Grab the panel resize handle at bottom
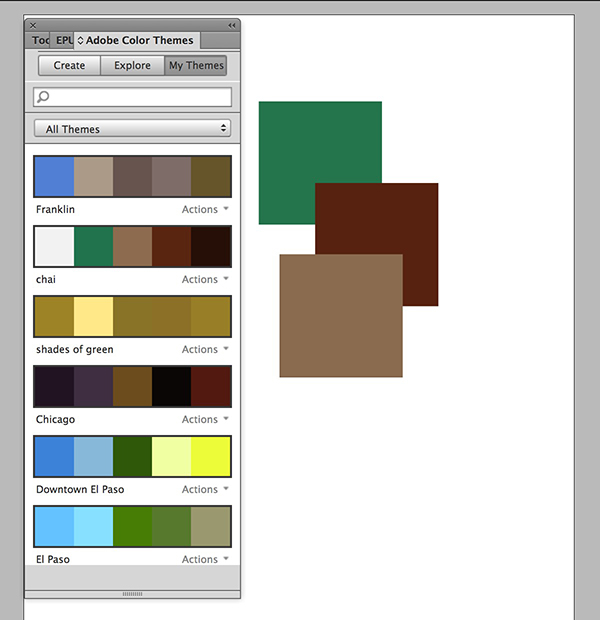 pyautogui.click(x=132, y=594)
